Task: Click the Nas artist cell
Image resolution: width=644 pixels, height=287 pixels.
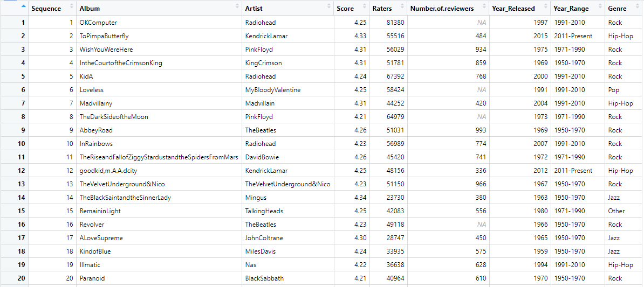Action: [287, 265]
